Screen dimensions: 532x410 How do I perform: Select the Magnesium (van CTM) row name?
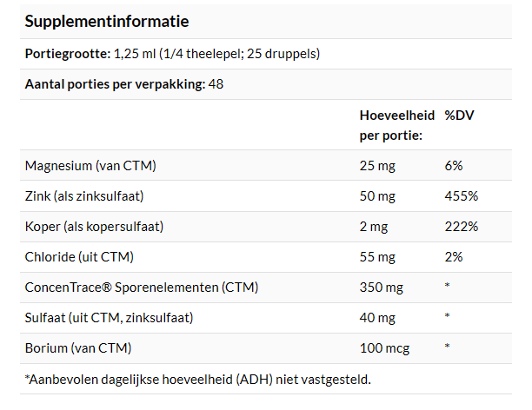pyautogui.click(x=90, y=166)
